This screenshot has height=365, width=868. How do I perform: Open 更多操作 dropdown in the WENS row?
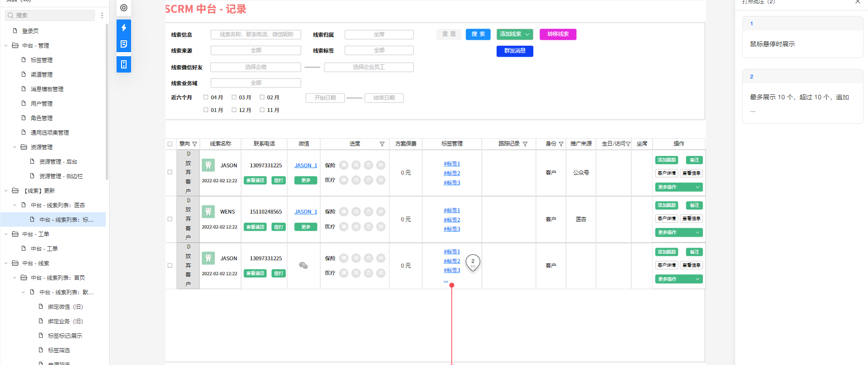click(x=679, y=233)
